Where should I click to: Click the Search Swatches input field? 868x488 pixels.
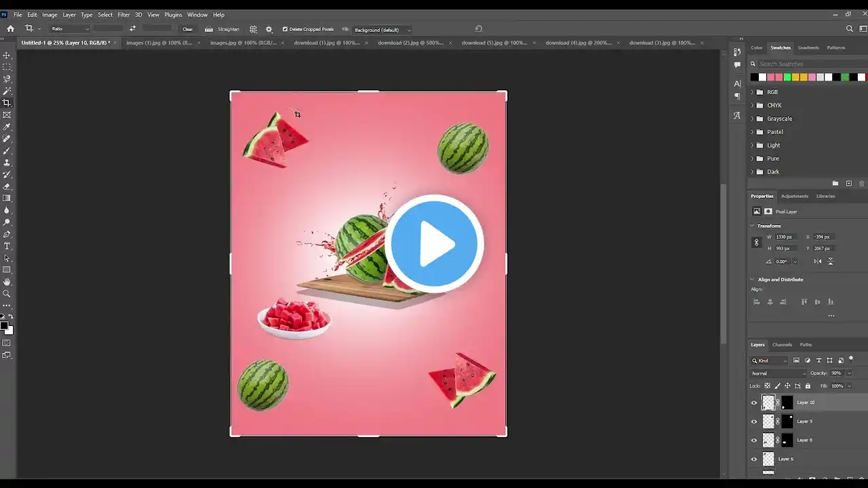pyautogui.click(x=807, y=64)
